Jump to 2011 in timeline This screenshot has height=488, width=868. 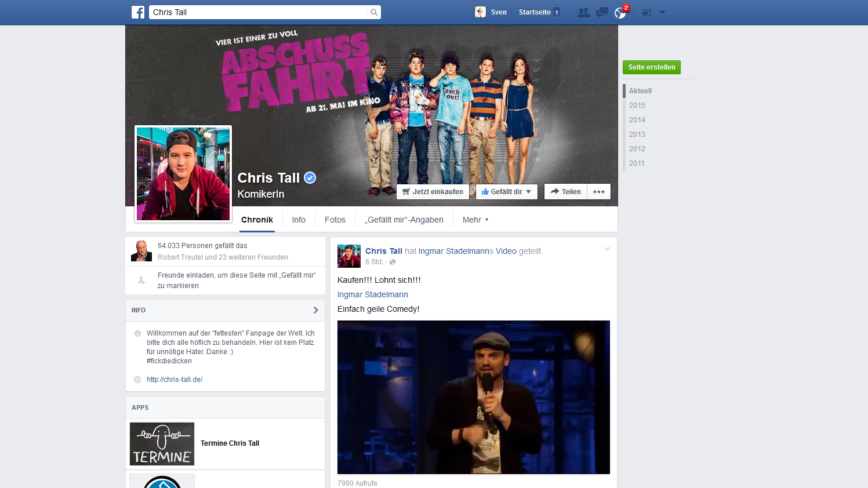click(637, 163)
